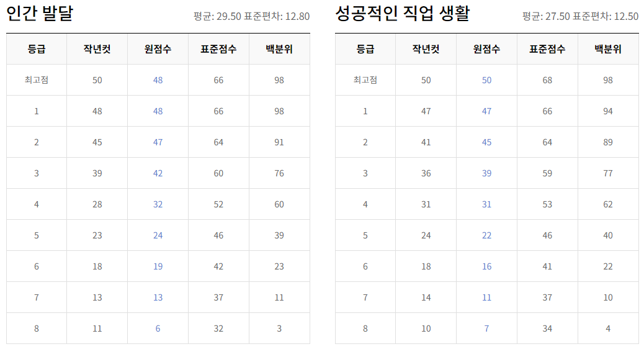Click 작년컷 value 14 in 성공적인 직업 생활 grade 7 row

point(426,297)
